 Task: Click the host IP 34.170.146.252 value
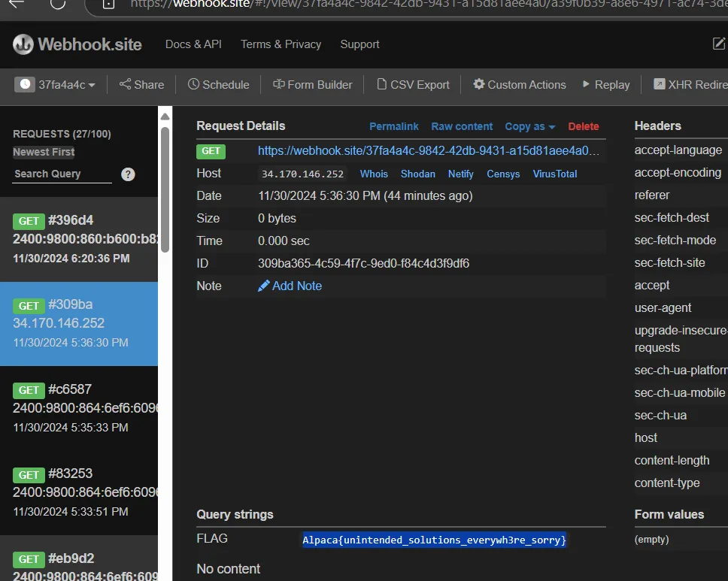tap(302, 174)
